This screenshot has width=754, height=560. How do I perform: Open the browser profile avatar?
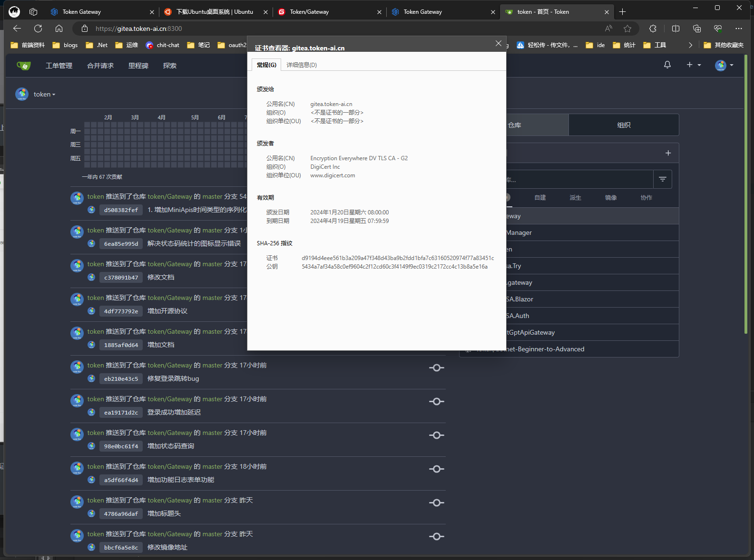[x=14, y=12]
